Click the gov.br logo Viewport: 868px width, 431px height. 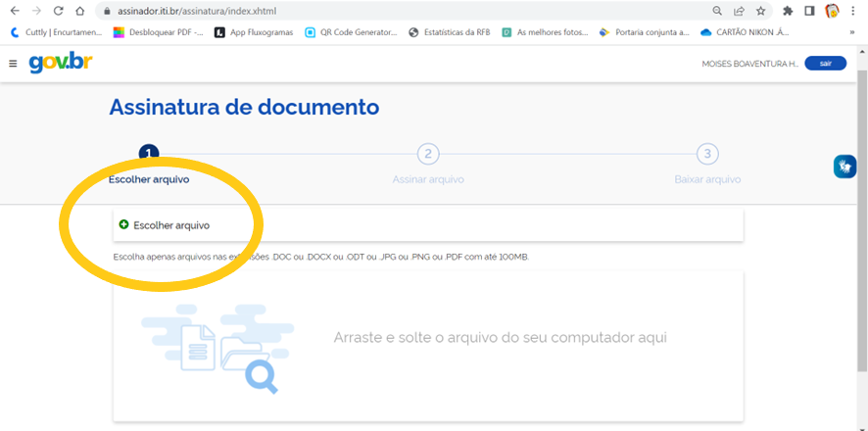pyautogui.click(x=61, y=63)
